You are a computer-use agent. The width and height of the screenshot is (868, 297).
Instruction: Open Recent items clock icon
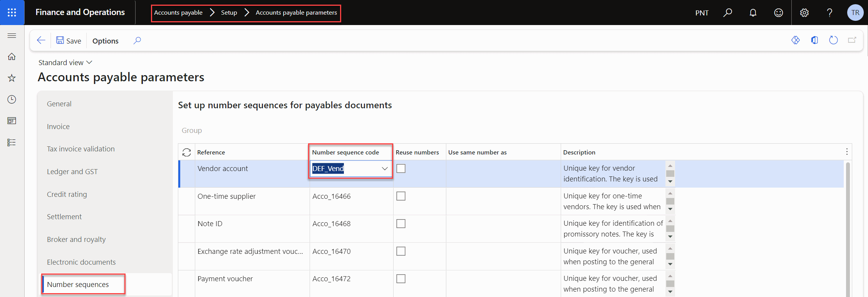(x=12, y=99)
